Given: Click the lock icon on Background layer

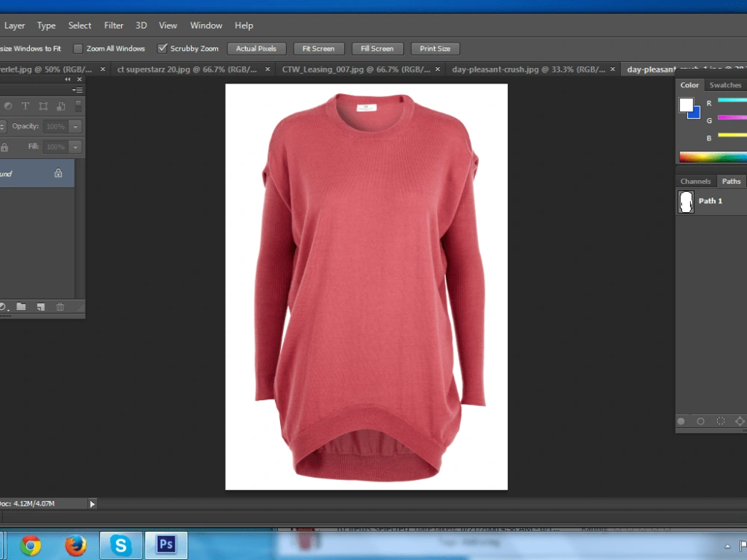Looking at the screenshot, I should point(58,173).
